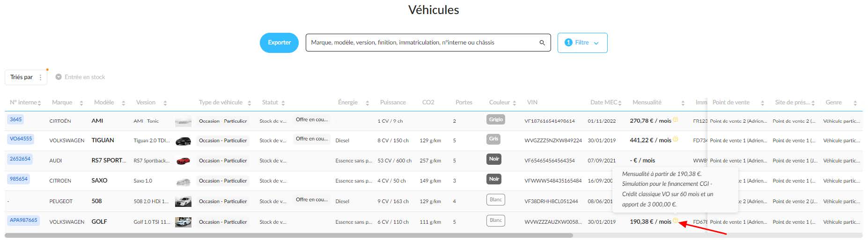Click the - € / mois value
Image resolution: width=868 pixels, height=242 pixels.
[642, 160]
